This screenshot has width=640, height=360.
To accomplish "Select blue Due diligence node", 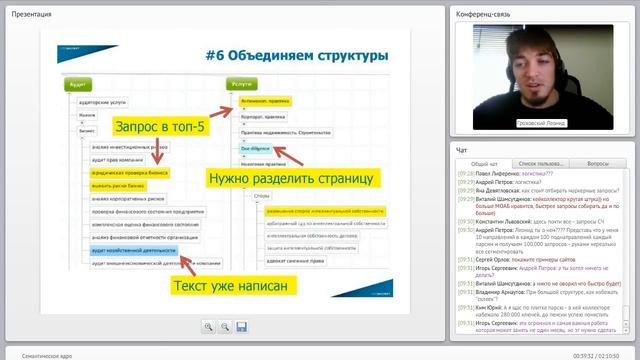I will pyautogui.click(x=256, y=149).
